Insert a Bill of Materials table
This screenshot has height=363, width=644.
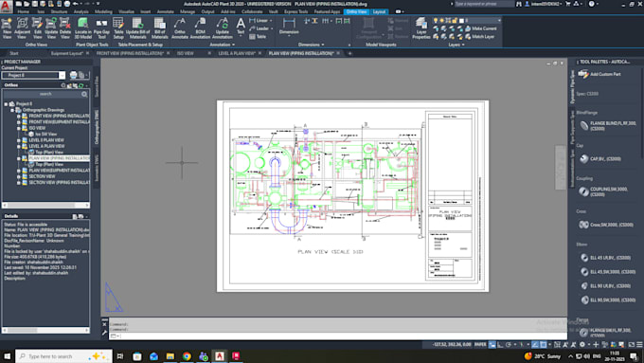point(160,28)
